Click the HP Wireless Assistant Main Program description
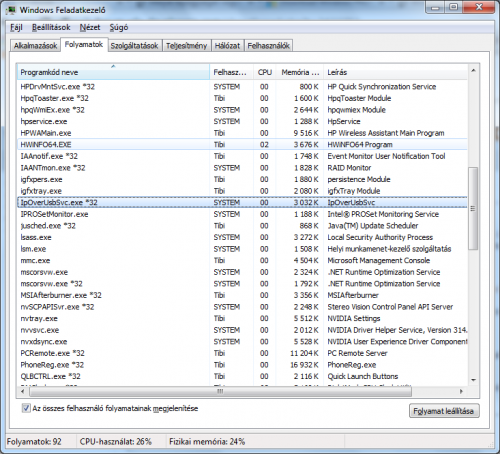This screenshot has width=500, height=454. 386,133
